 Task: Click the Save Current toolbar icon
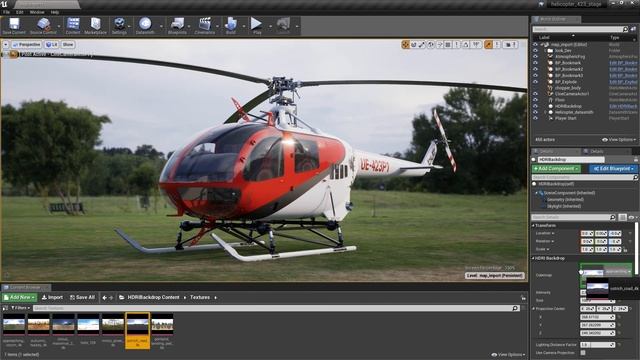[x=14, y=25]
